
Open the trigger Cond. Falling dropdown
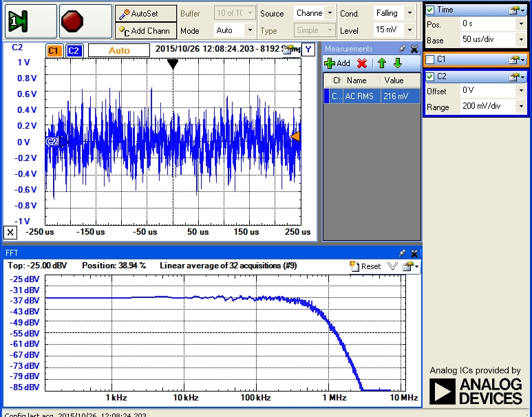click(410, 13)
